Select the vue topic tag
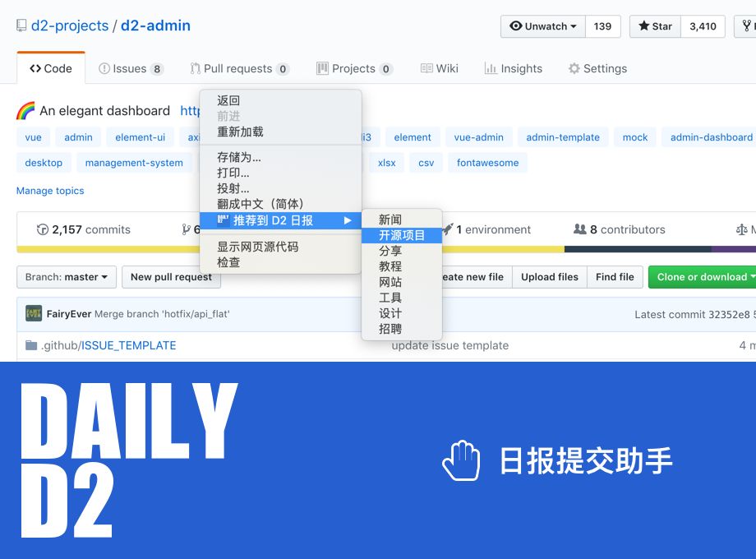756x559 pixels. [x=33, y=137]
